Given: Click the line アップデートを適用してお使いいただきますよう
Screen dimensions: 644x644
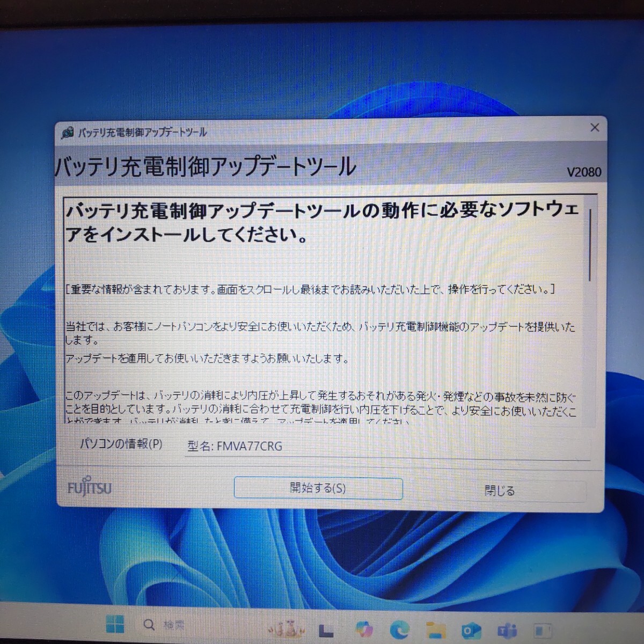Looking at the screenshot, I should [x=207, y=358].
